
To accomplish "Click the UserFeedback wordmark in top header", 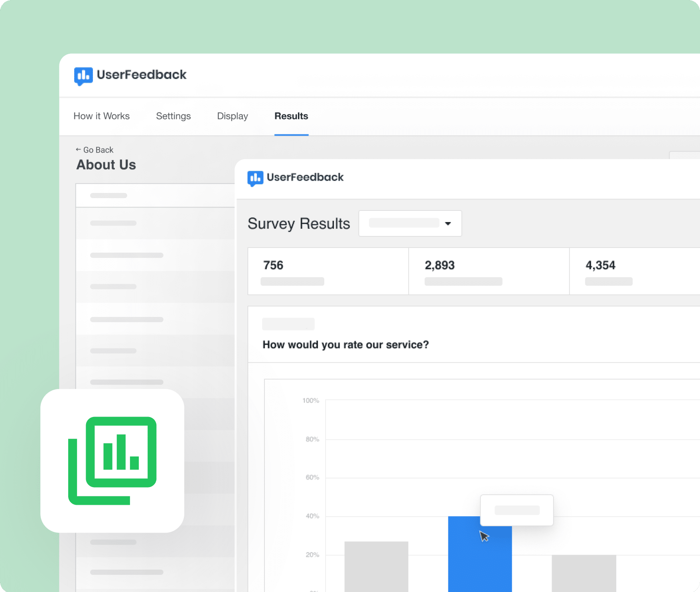I will point(142,75).
